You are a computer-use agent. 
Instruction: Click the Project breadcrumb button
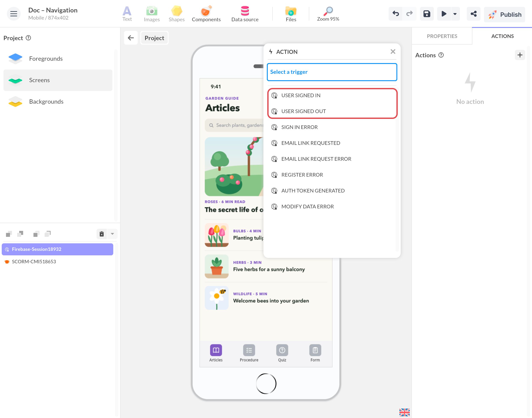click(x=154, y=38)
